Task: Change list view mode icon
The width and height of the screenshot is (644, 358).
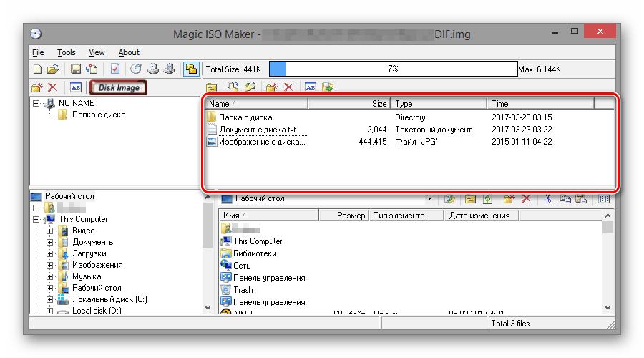Action: click(x=604, y=199)
